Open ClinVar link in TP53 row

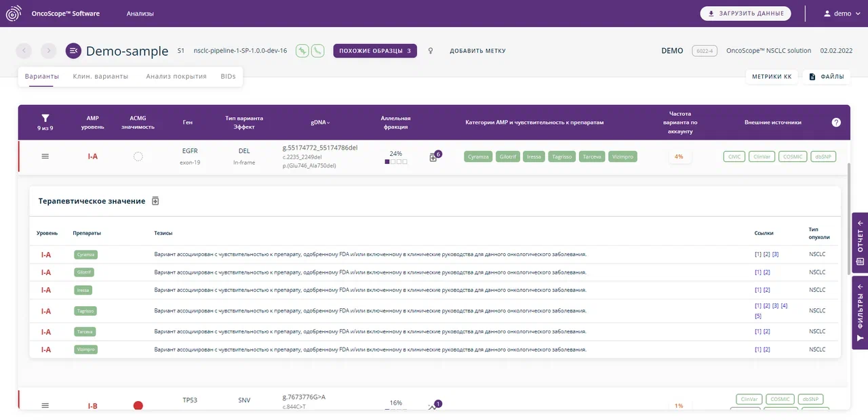click(750, 399)
